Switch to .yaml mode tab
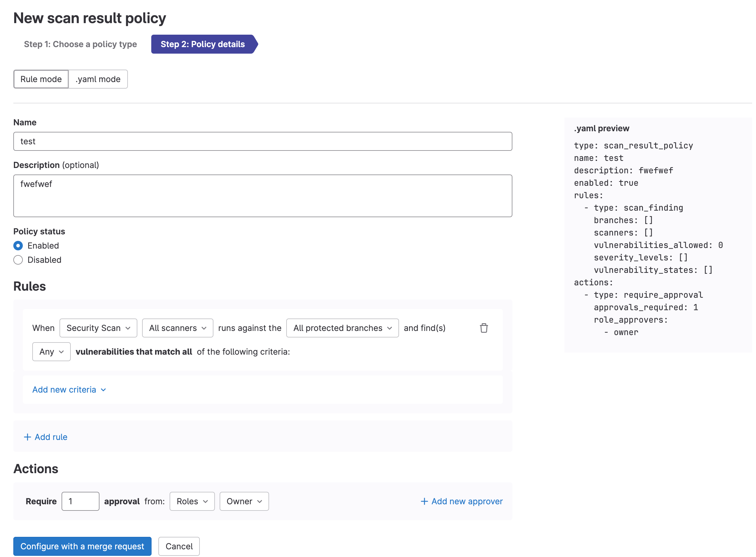The height and width of the screenshot is (557, 756). 98,79
